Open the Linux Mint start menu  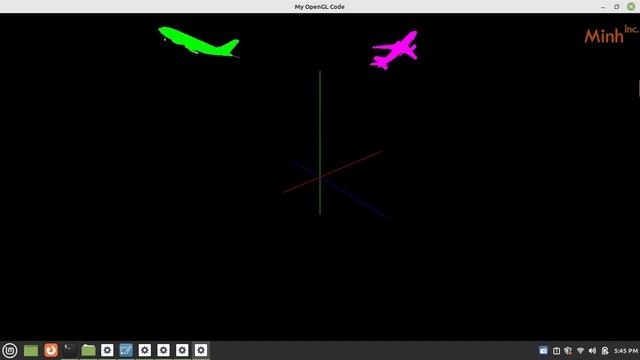[x=10, y=350]
